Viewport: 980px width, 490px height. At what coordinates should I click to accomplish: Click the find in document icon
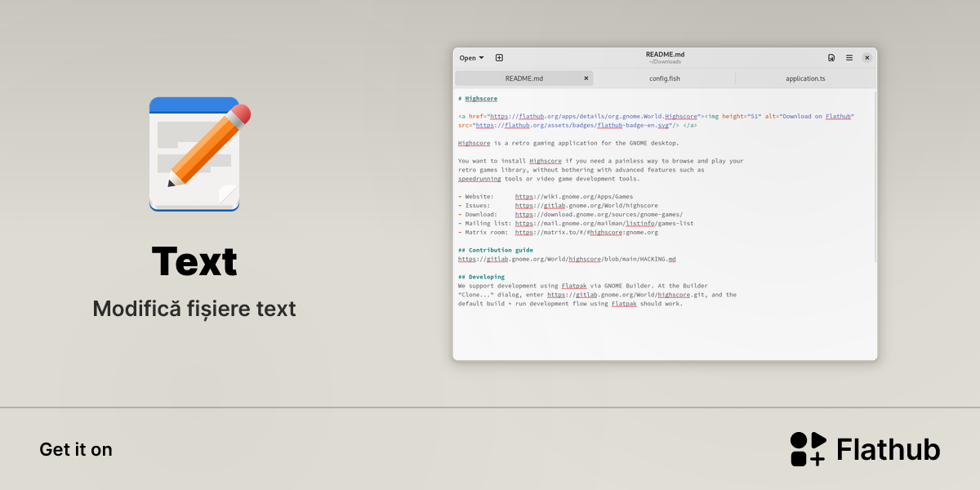tap(831, 58)
